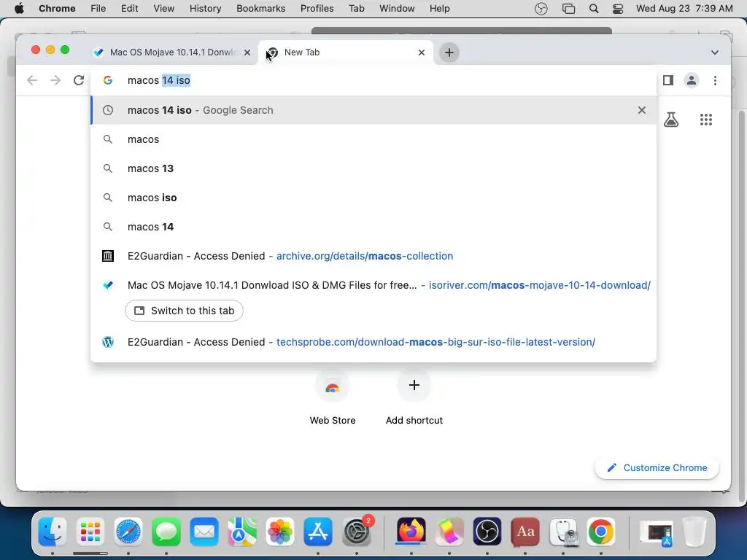The width and height of the screenshot is (747, 560).
Task: Open the Edit menu
Action: pos(130,9)
